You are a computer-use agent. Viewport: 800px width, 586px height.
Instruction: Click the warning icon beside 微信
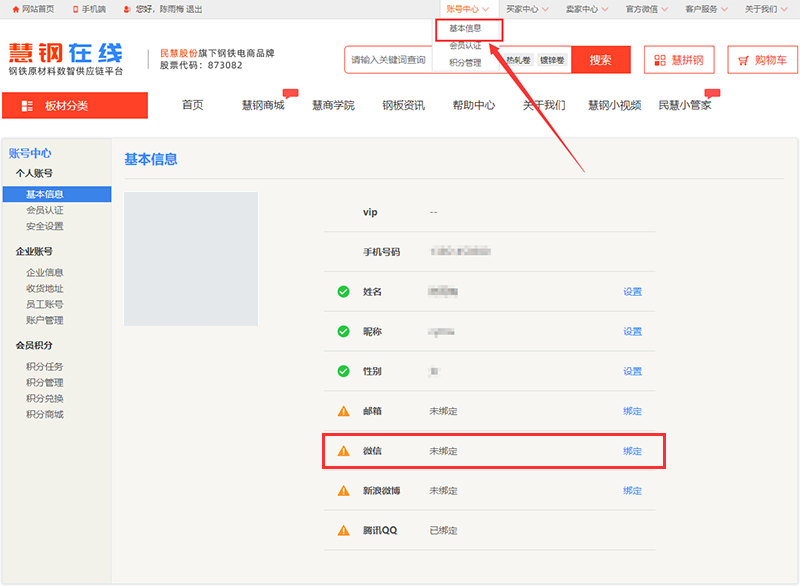pos(343,451)
